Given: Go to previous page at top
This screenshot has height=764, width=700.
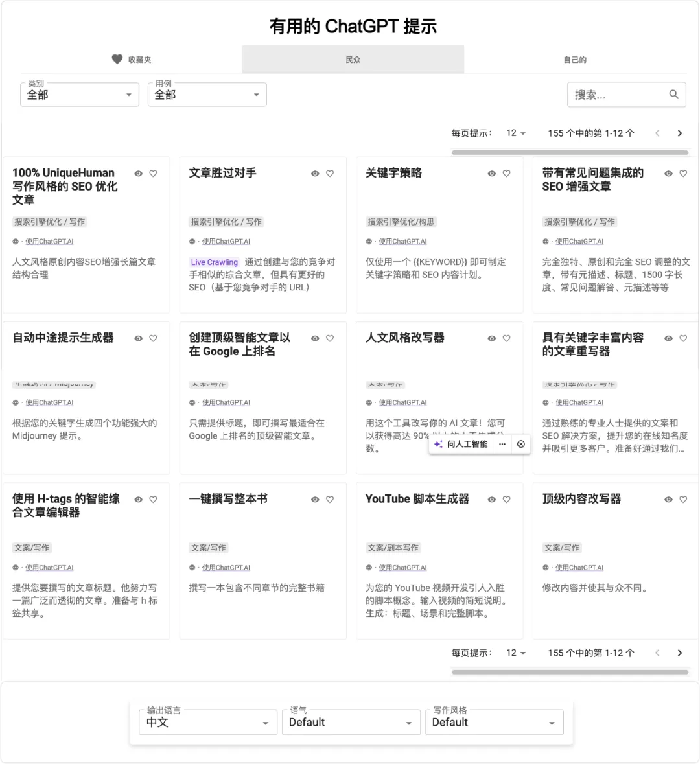Looking at the screenshot, I should point(657,133).
